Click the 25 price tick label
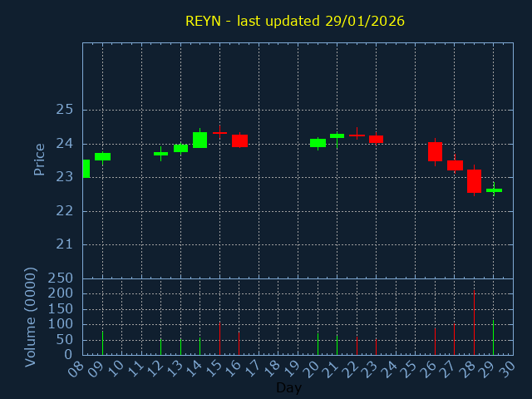532x399 pixels. coord(65,110)
